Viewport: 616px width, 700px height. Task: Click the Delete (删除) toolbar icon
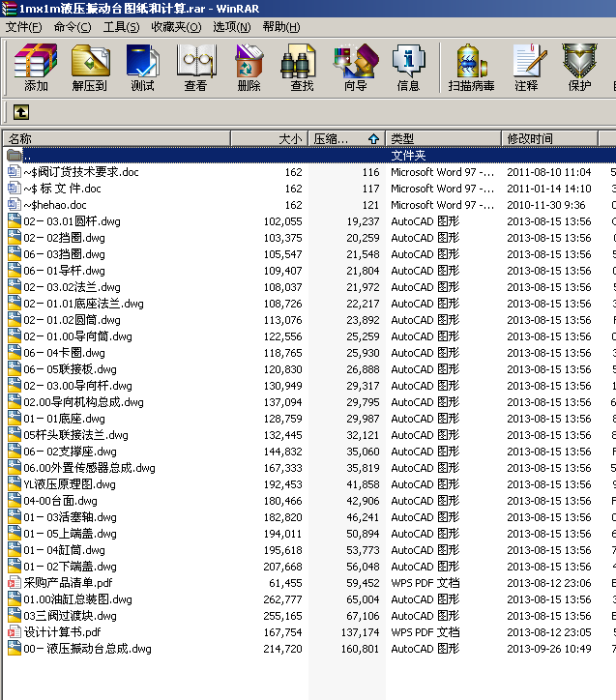249,67
